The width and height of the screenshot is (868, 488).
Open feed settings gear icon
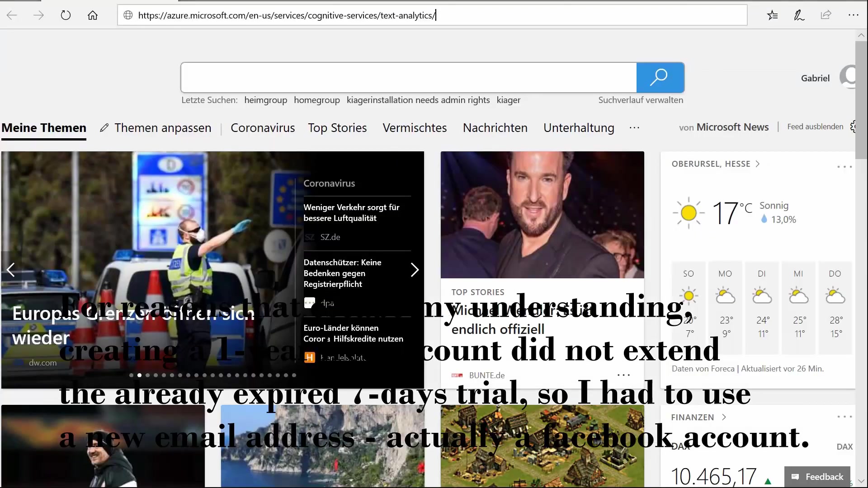pyautogui.click(x=853, y=127)
